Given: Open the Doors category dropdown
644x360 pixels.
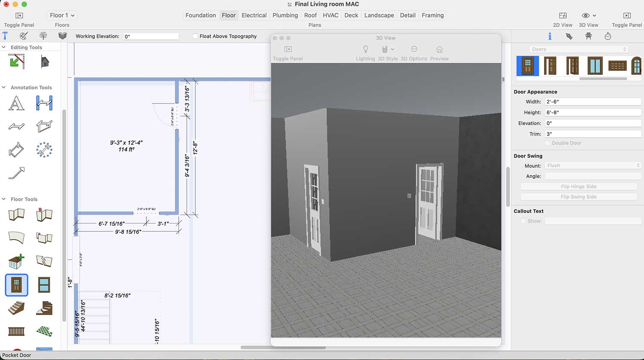Looking at the screenshot, I should pos(579,49).
